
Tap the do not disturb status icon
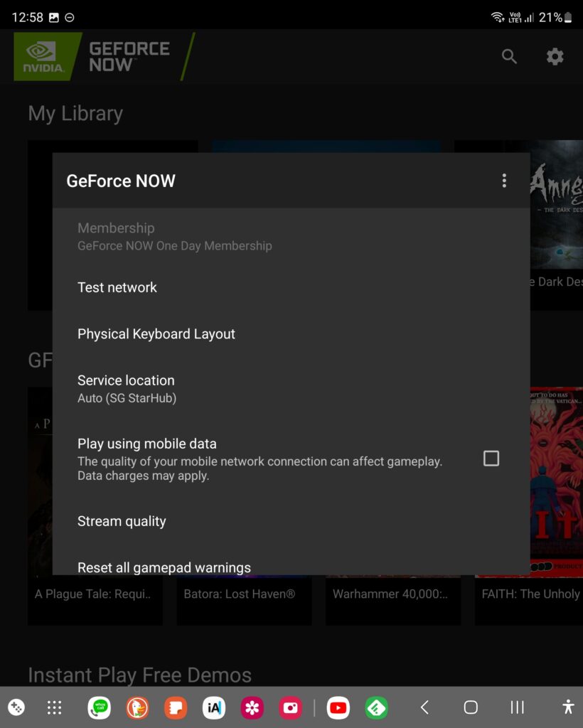pos(70,18)
